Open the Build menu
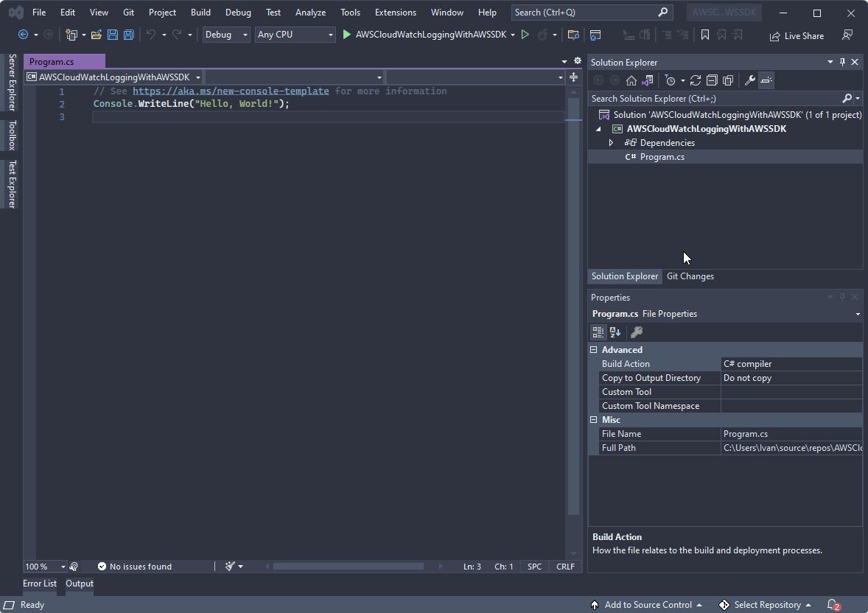Image resolution: width=868 pixels, height=613 pixels. 200,13
